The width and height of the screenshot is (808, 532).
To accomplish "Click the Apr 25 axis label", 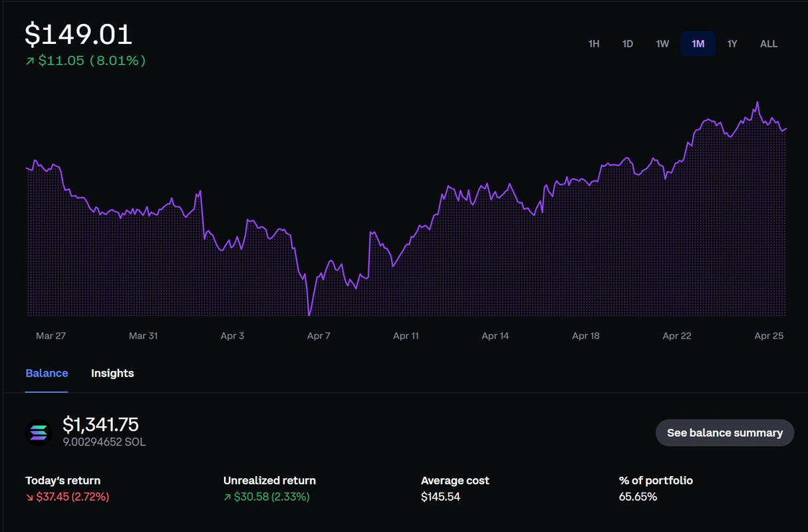I will 769,336.
